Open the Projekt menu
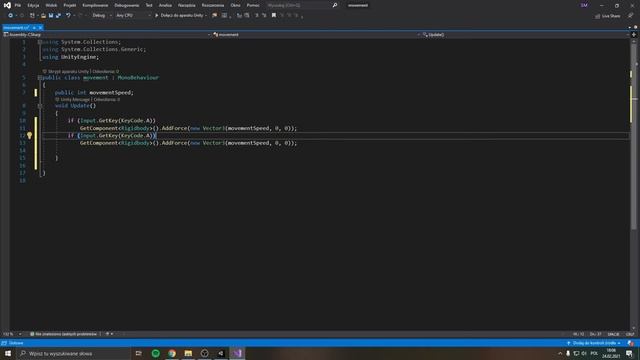The width and height of the screenshot is (640, 360). coord(70,5)
